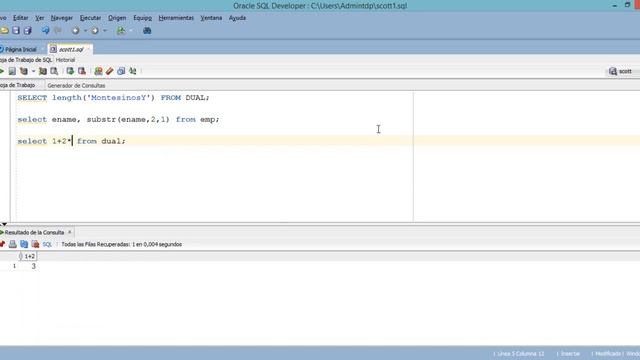Switch to the Historial tab
Image resolution: width=640 pixels, height=360 pixels.
(x=65, y=60)
